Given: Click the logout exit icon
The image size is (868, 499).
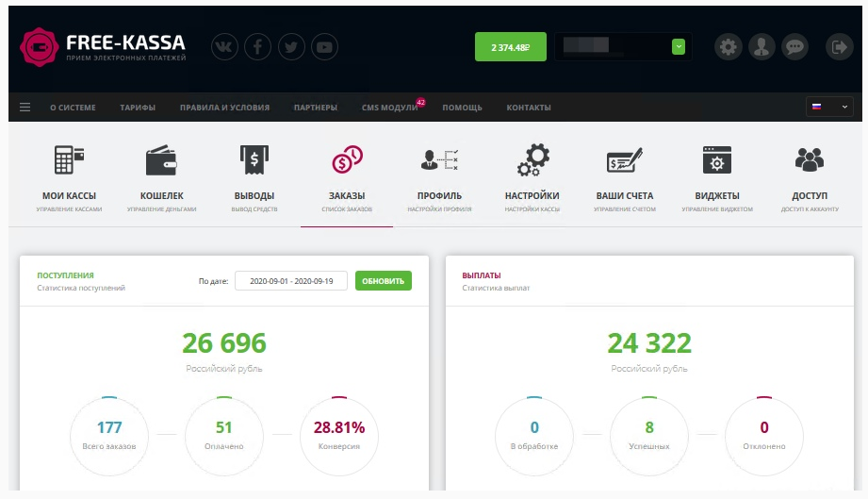Looking at the screenshot, I should (x=839, y=47).
